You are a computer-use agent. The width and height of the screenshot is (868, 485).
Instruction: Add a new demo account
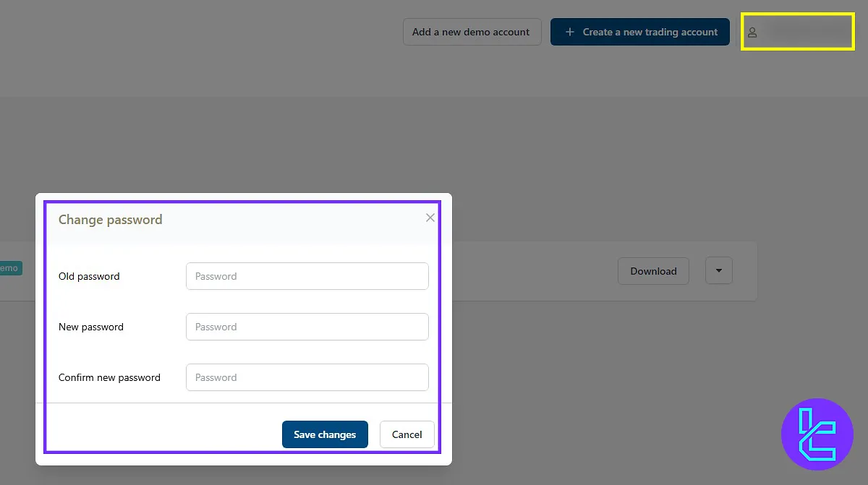(x=471, y=32)
